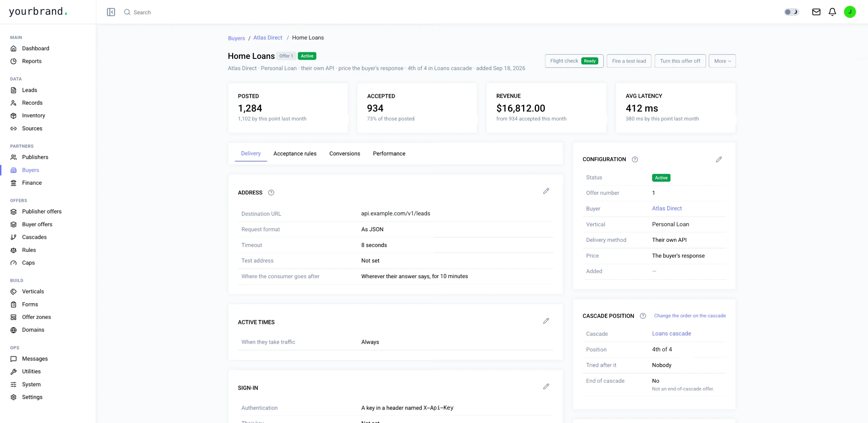Open Cascades in the sidebar
Viewport: 868px width, 423px height.
(x=34, y=237)
